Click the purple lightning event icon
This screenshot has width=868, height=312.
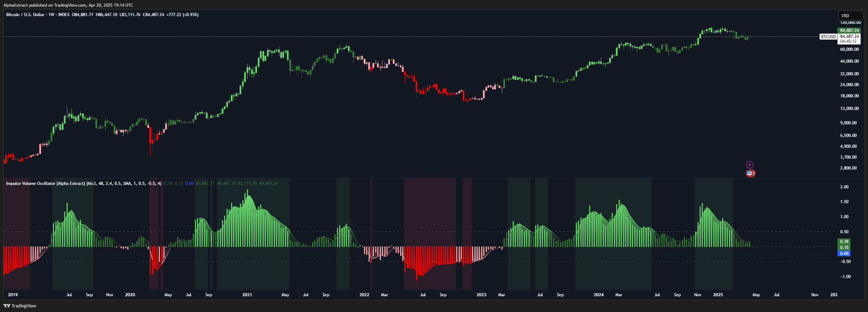point(749,165)
